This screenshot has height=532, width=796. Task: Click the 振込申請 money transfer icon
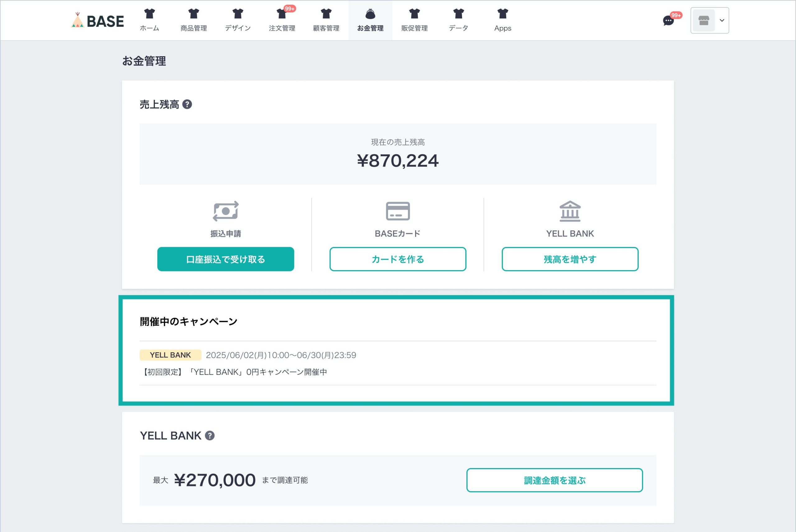(226, 211)
